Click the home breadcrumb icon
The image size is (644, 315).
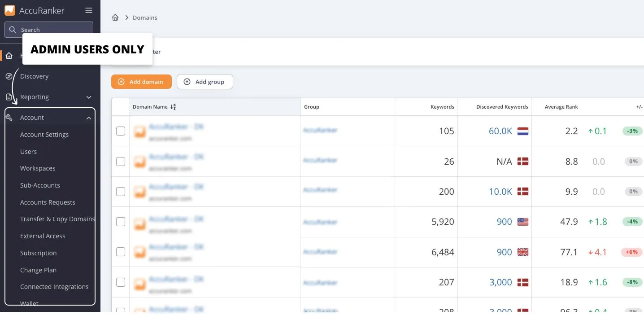click(115, 17)
